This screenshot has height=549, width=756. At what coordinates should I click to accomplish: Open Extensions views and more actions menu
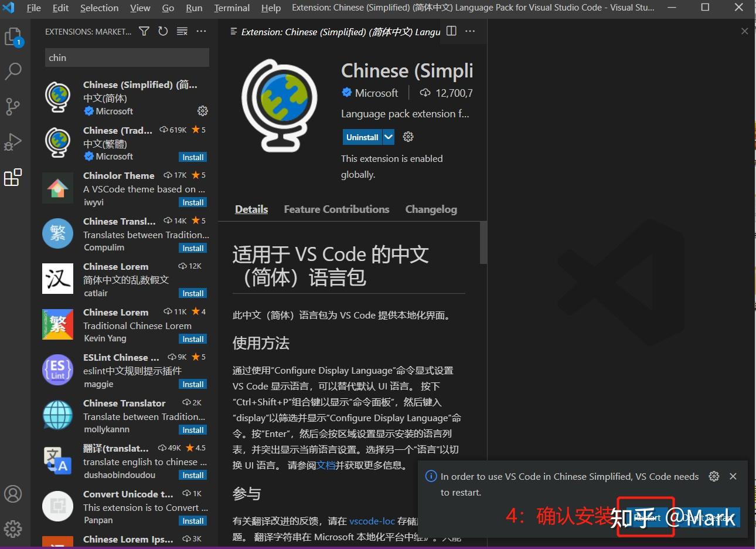click(x=201, y=31)
